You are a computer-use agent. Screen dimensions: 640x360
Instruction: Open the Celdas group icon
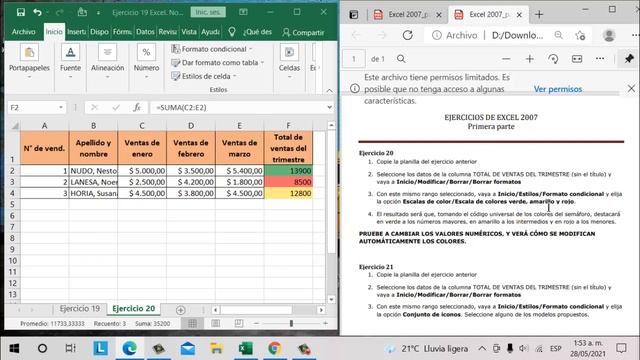pyautogui.click(x=289, y=53)
